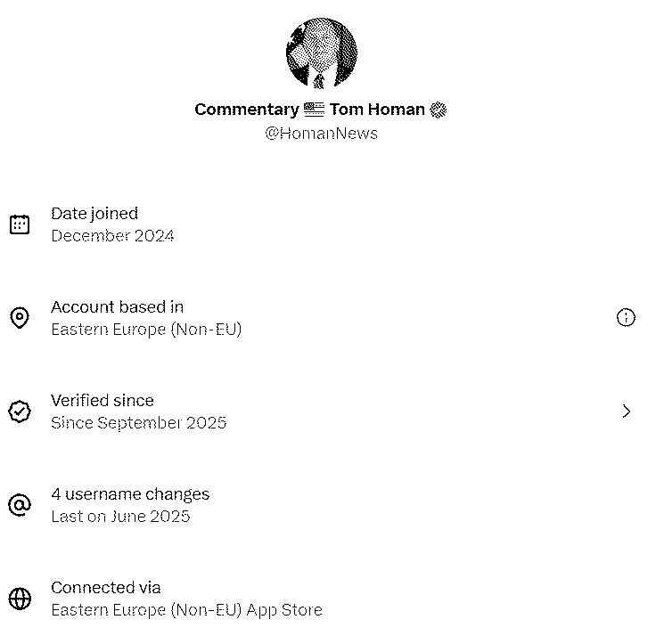
Task: Click the Connected via label
Action: tap(106, 588)
